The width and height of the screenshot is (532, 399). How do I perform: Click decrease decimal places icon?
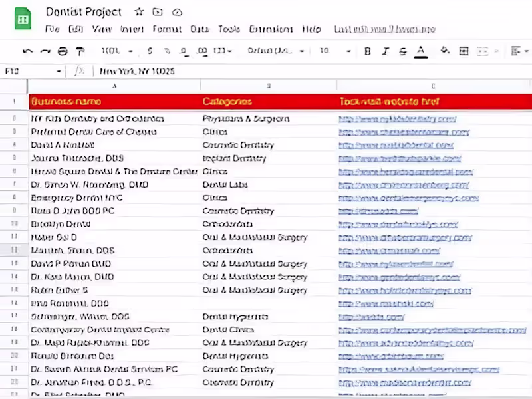184,51
